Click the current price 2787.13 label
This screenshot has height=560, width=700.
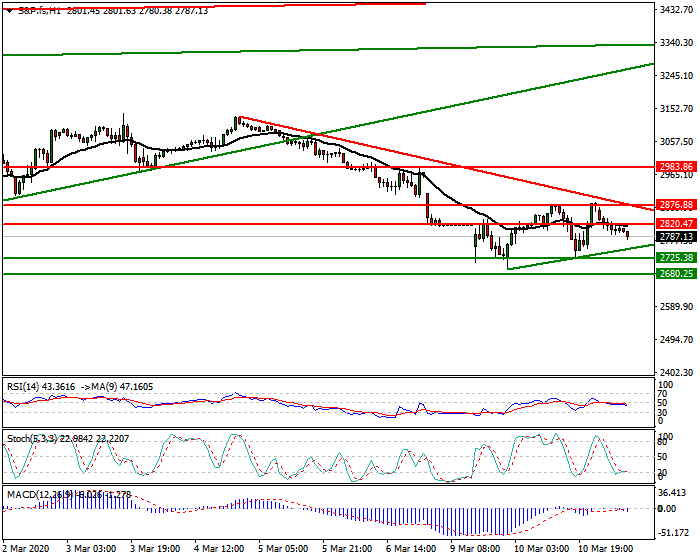point(676,237)
